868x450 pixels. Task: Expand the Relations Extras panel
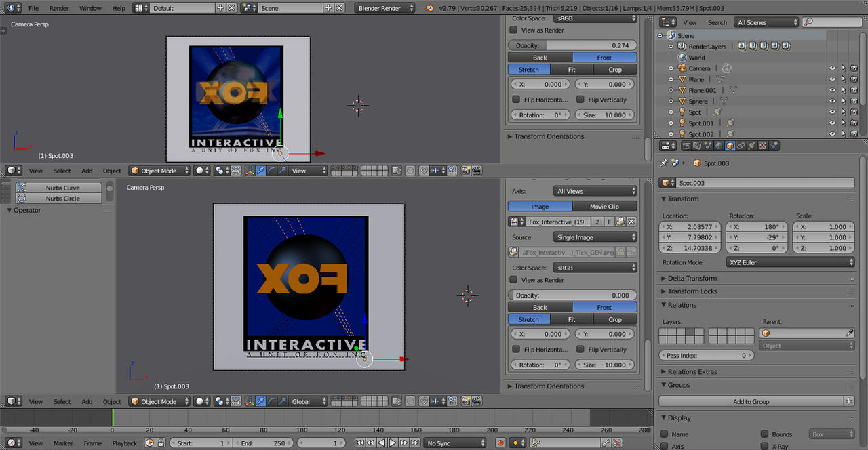coord(692,371)
